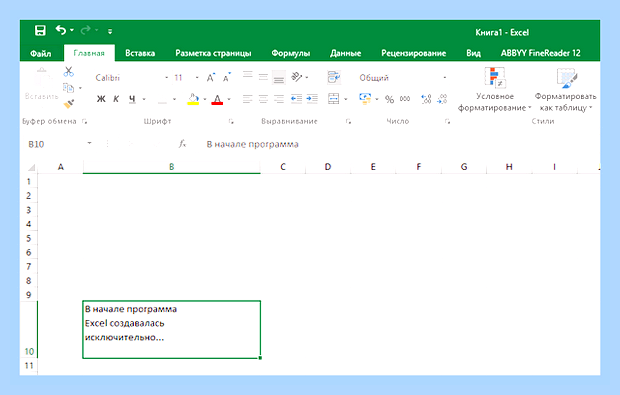This screenshot has width=620, height=395.
Task: Open merge cells dropdown arrow
Action: point(346,99)
